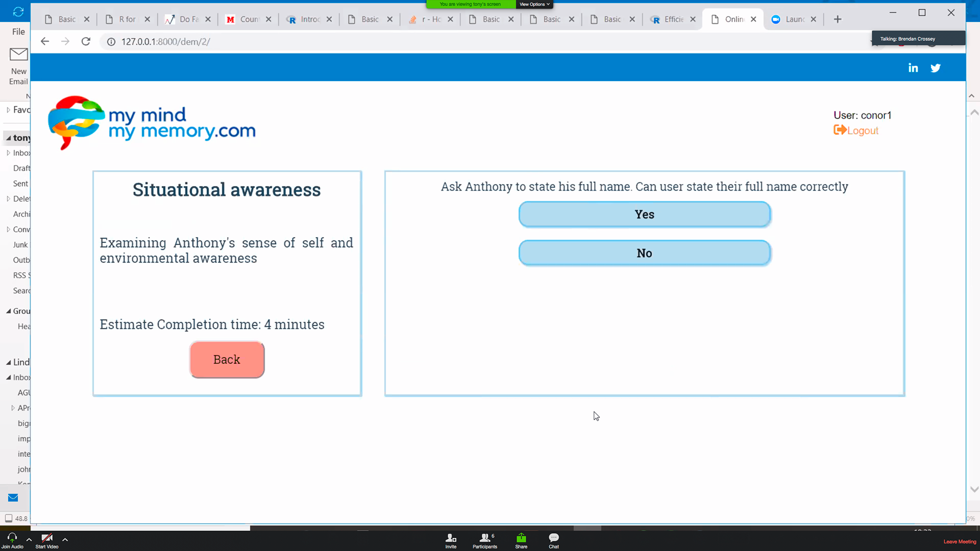The image size is (980, 551).
Task: Close the Online tab
Action: (753, 19)
